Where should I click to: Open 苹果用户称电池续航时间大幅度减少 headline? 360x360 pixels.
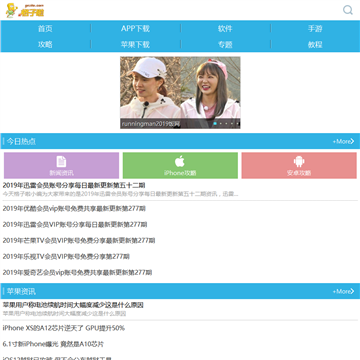[x=73, y=305]
